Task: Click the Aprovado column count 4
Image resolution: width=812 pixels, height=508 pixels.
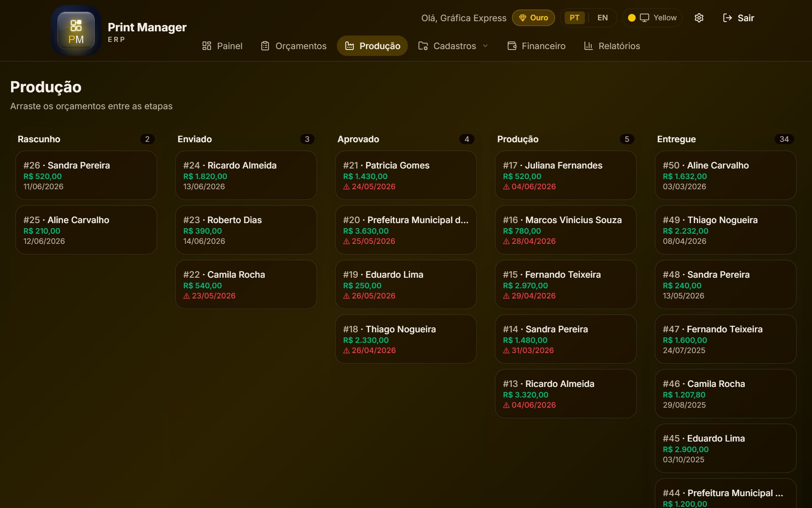Action: point(467,139)
